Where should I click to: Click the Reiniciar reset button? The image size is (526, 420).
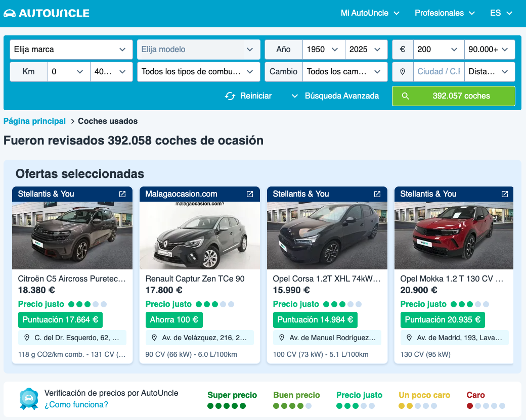click(x=248, y=96)
